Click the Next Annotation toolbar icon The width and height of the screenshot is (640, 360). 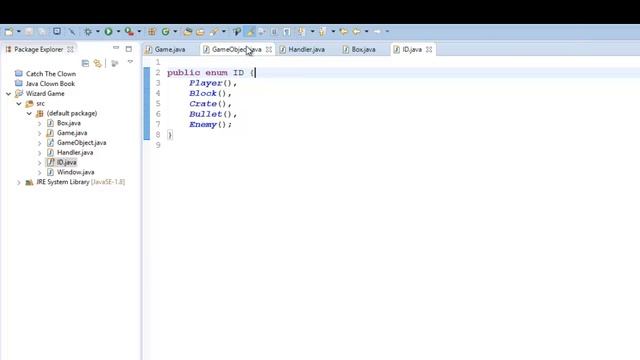(301, 31)
